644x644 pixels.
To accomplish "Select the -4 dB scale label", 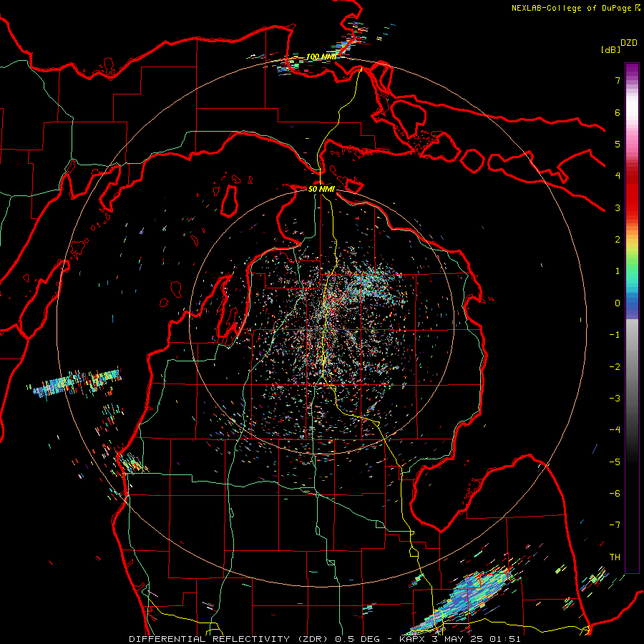I will click(x=615, y=430).
